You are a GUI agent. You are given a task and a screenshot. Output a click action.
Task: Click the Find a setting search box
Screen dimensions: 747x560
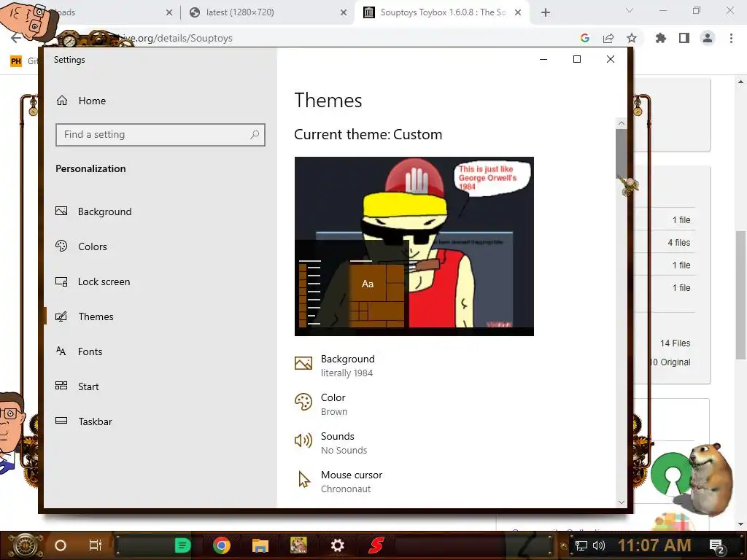160,135
